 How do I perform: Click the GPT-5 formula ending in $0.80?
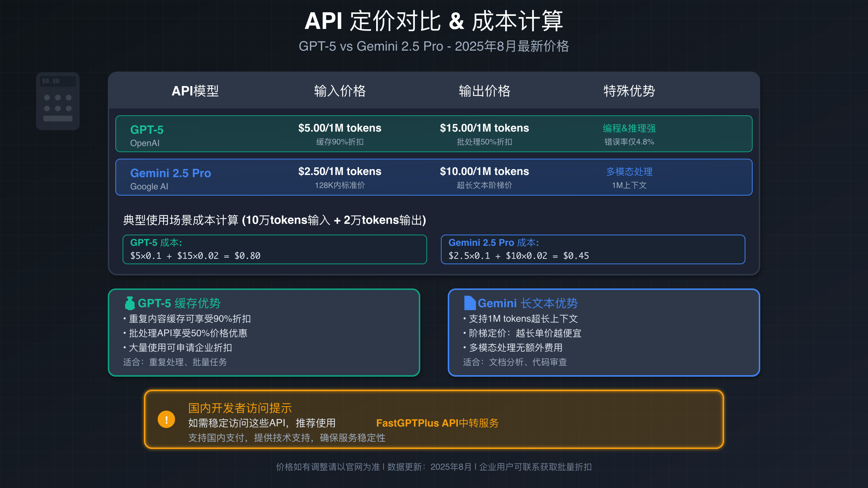click(x=195, y=256)
